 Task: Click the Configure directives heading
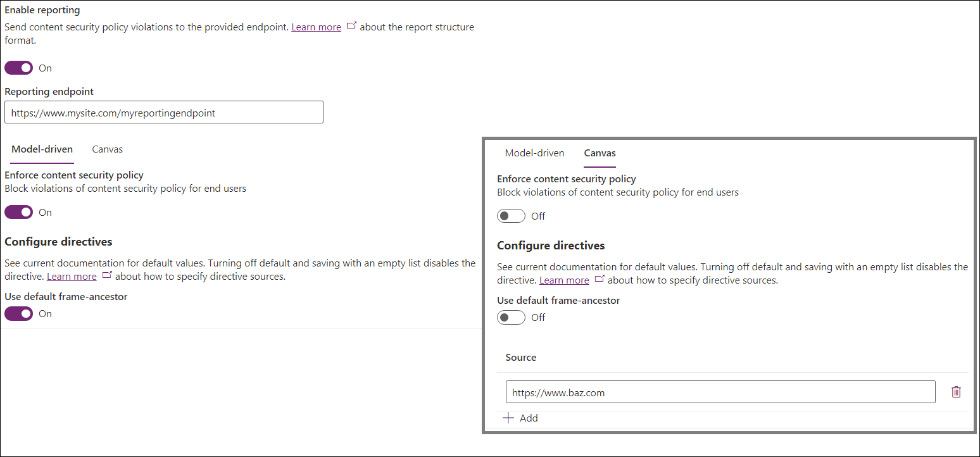point(58,241)
